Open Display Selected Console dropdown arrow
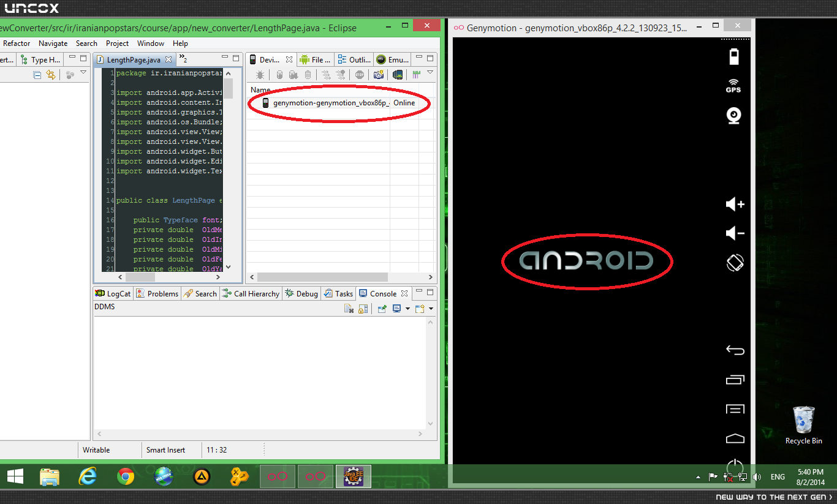 pyautogui.click(x=407, y=309)
